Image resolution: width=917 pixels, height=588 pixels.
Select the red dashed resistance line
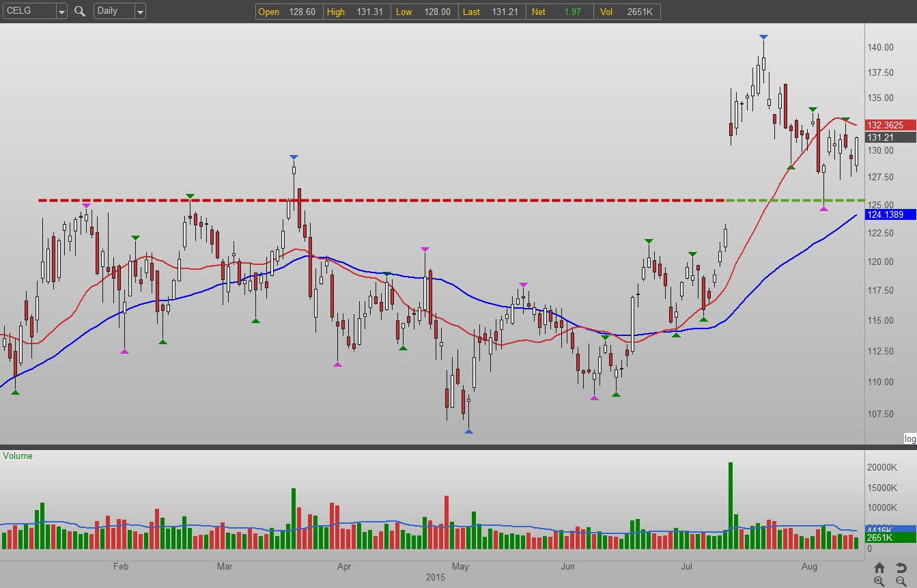tap(382, 200)
